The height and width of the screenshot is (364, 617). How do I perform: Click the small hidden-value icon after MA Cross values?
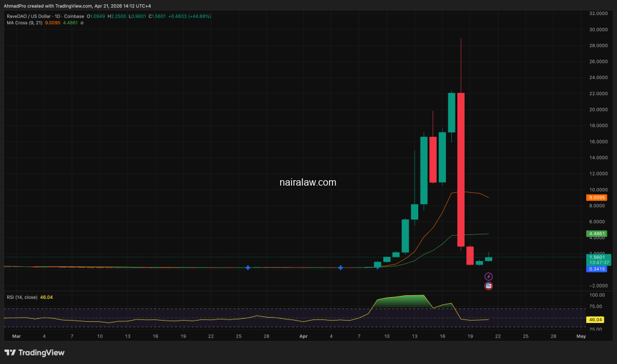82,23
